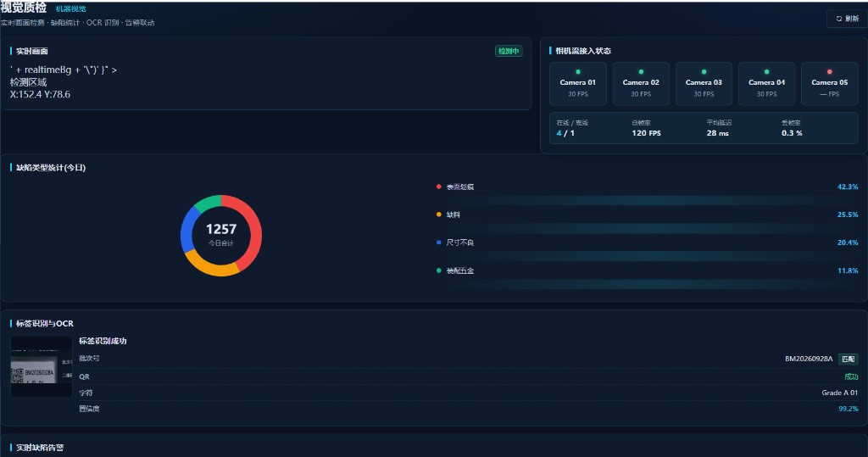Click the green 检测中 status badge

tap(509, 51)
